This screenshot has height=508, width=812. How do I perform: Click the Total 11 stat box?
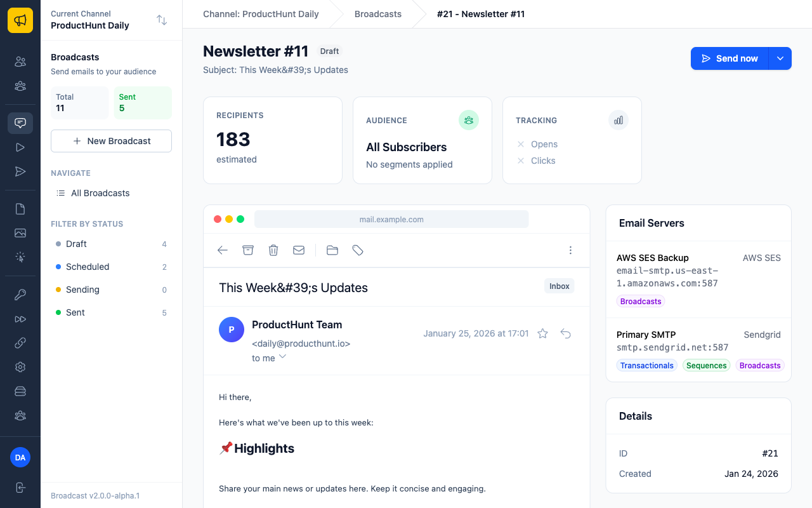(x=80, y=103)
